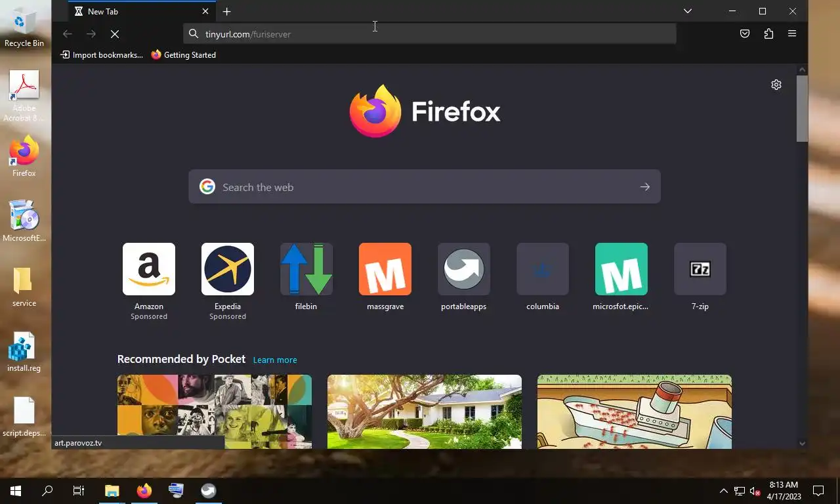
Task: Click the Search the web box
Action: 425,187
